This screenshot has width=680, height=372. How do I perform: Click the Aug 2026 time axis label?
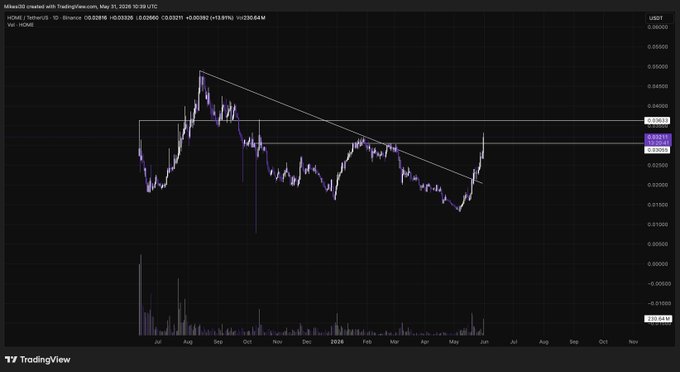[543, 342]
